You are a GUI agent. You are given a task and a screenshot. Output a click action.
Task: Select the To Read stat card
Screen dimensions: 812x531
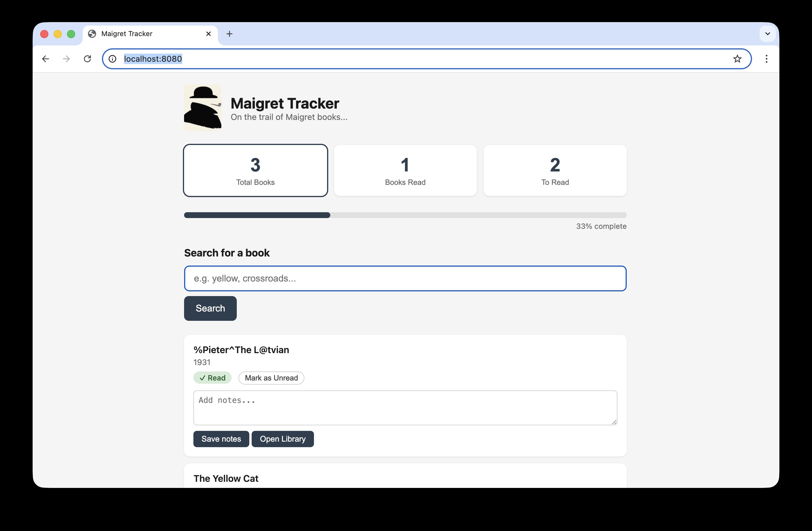tap(555, 171)
